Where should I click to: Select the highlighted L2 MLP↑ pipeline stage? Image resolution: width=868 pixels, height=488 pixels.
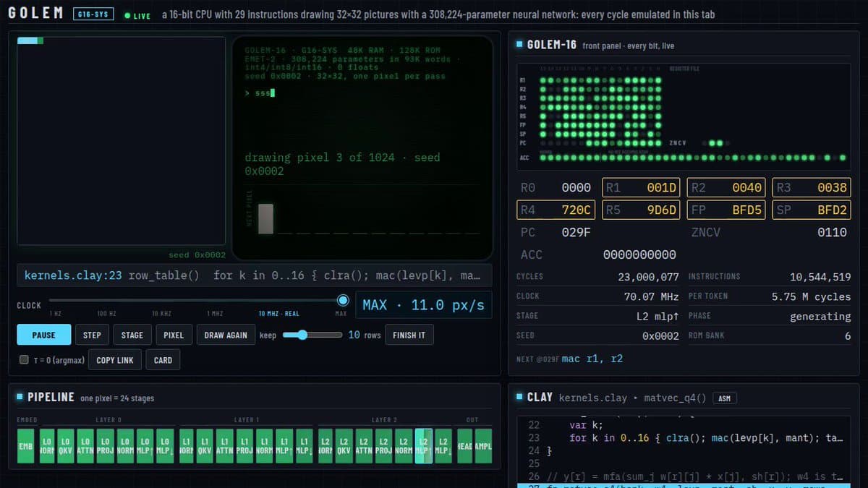pyautogui.click(x=424, y=446)
